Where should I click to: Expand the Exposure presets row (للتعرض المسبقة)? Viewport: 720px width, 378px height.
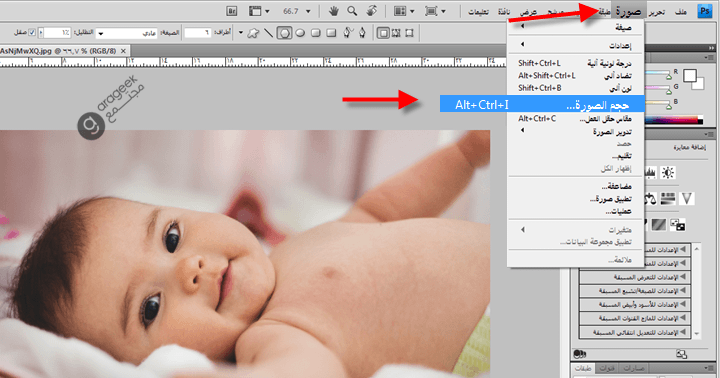635,277
